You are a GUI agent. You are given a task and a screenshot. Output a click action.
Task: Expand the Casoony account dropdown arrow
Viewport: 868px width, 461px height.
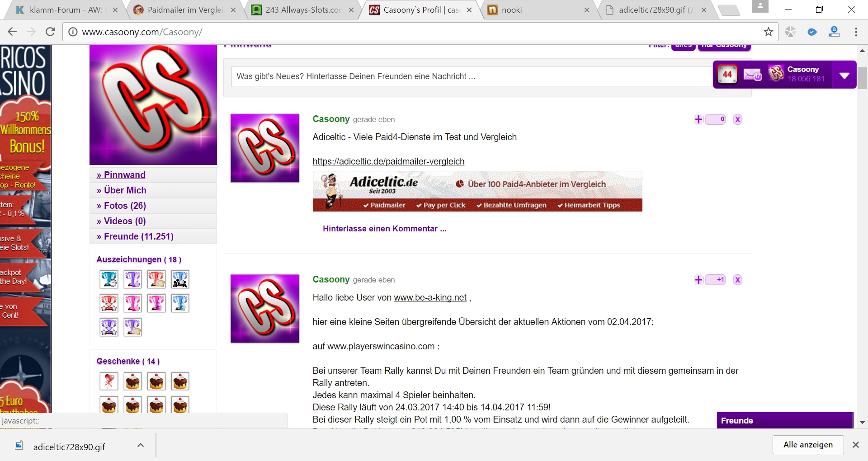pyautogui.click(x=844, y=75)
